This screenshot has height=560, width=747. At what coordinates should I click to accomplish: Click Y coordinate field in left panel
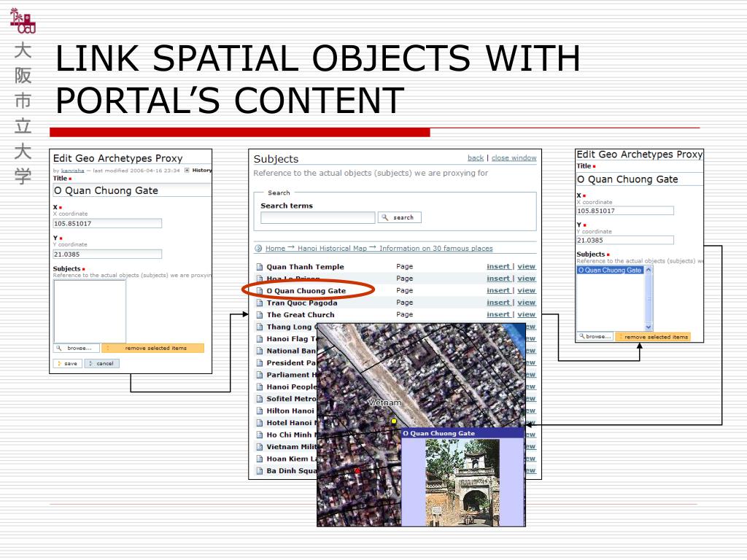(x=107, y=254)
